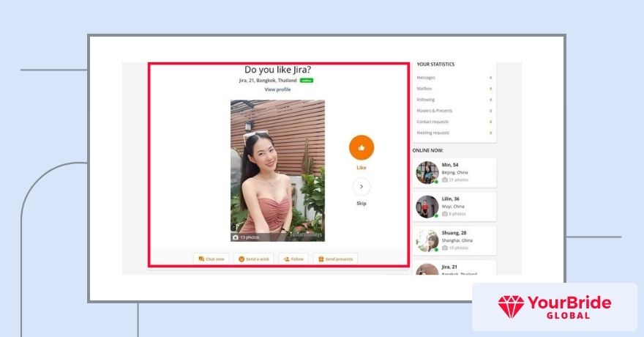Open the View profile link for Jira
This screenshot has height=337, width=644.
click(277, 89)
